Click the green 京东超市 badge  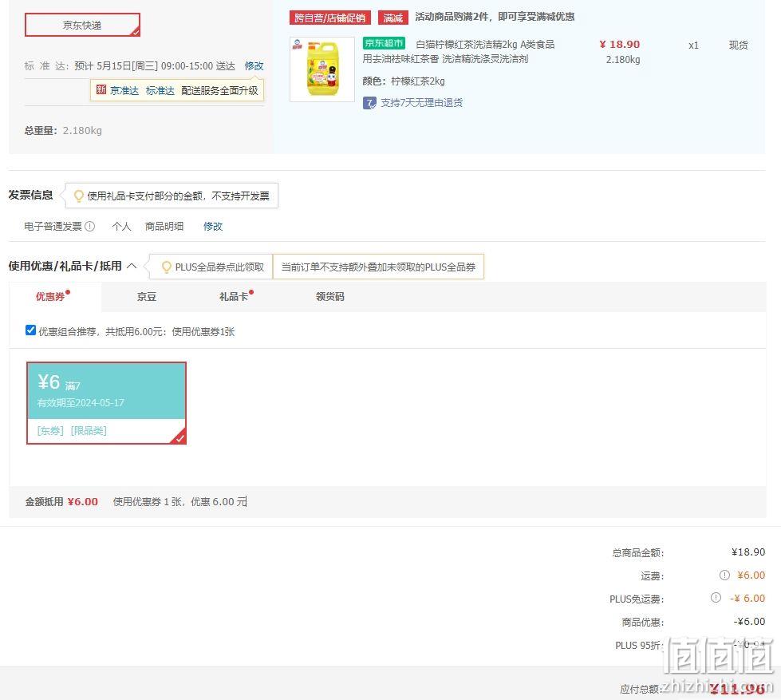click(384, 43)
